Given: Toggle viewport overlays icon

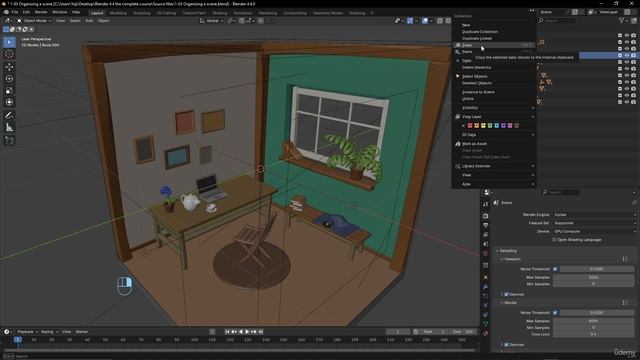Looking at the screenshot, I should [425, 20].
